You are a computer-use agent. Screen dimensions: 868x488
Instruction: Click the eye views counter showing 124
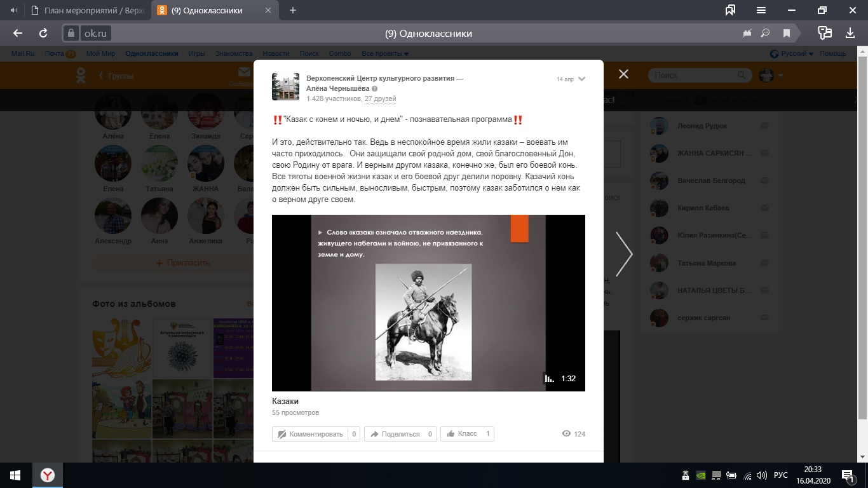click(x=574, y=434)
